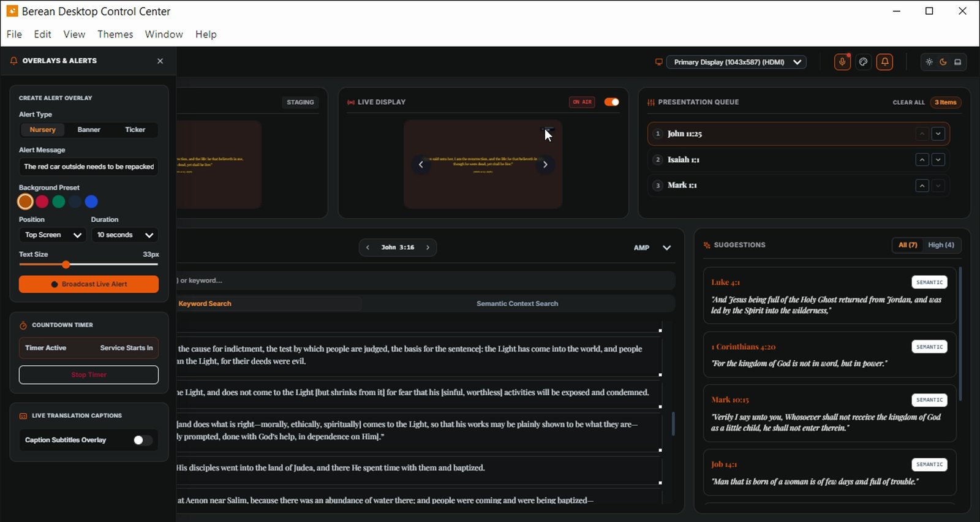The image size is (980, 522).
Task: Select Banner alert type
Action: click(89, 130)
